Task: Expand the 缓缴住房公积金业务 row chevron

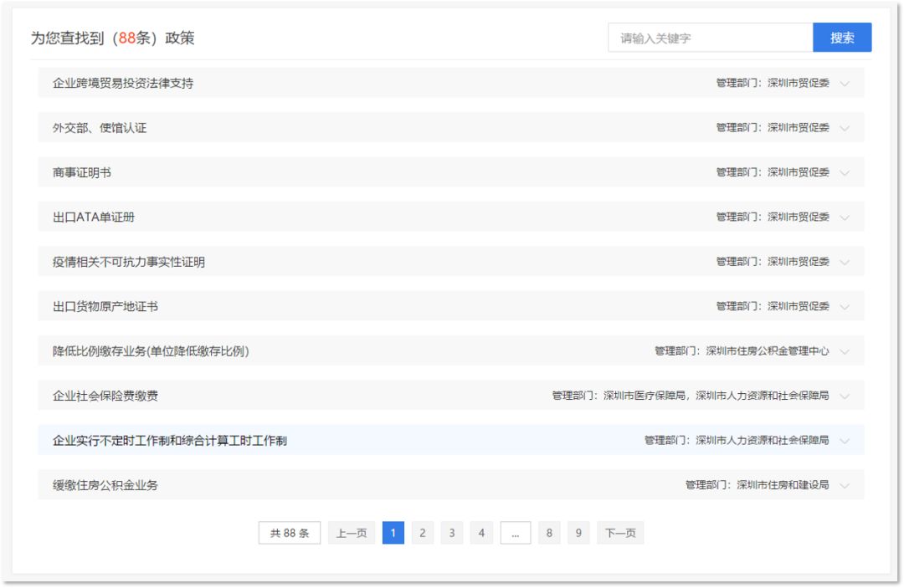Action: (x=844, y=485)
